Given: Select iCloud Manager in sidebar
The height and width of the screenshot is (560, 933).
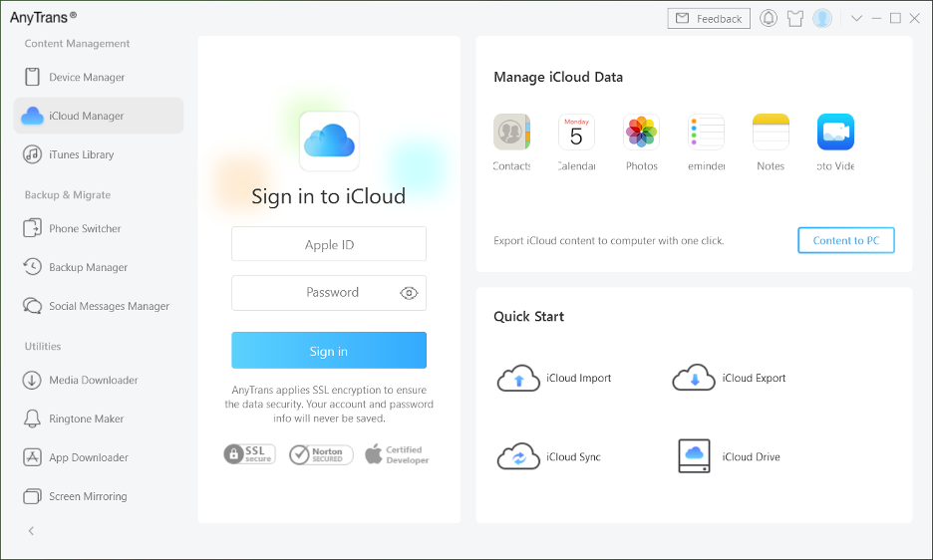Looking at the screenshot, I should pyautogui.click(x=98, y=116).
